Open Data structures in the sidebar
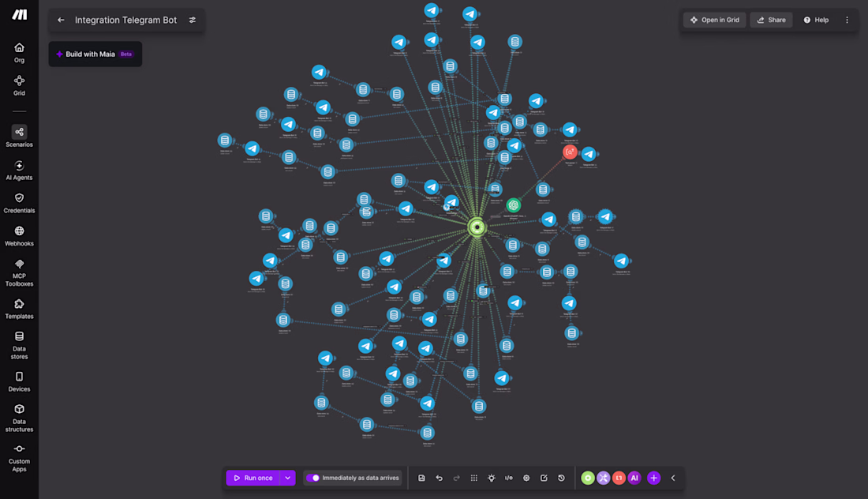Image resolution: width=868 pixels, height=499 pixels. click(x=20, y=418)
